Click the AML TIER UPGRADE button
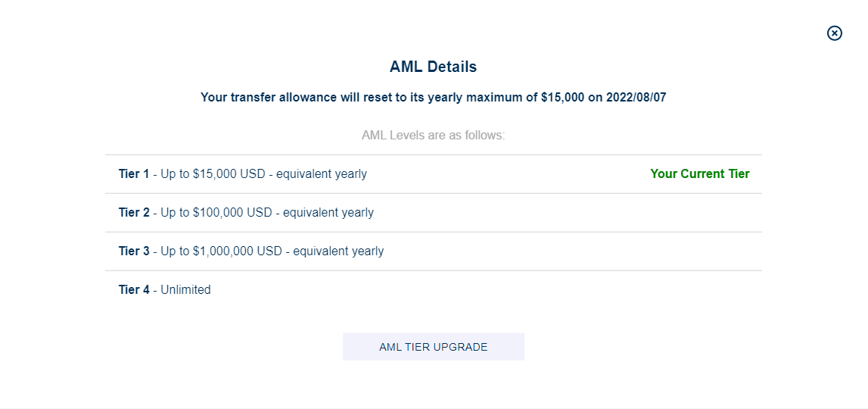 coord(434,347)
